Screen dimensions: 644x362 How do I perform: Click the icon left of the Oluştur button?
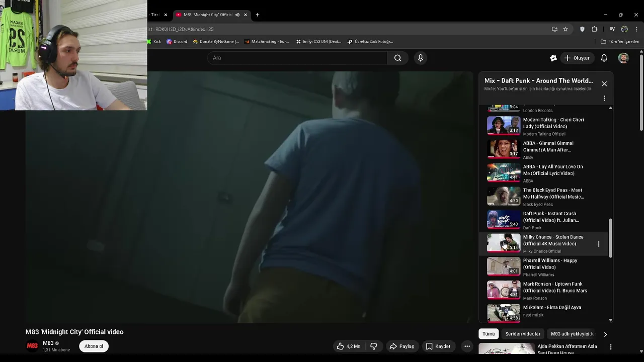pos(553,58)
